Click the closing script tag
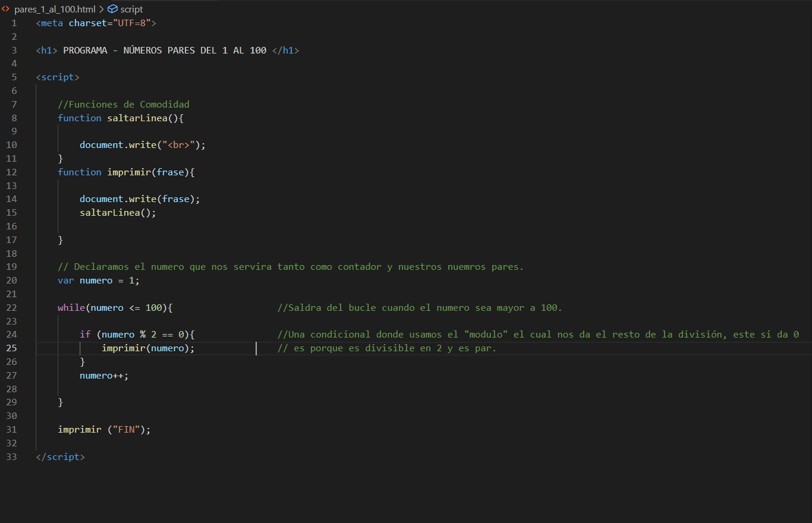 (60, 457)
